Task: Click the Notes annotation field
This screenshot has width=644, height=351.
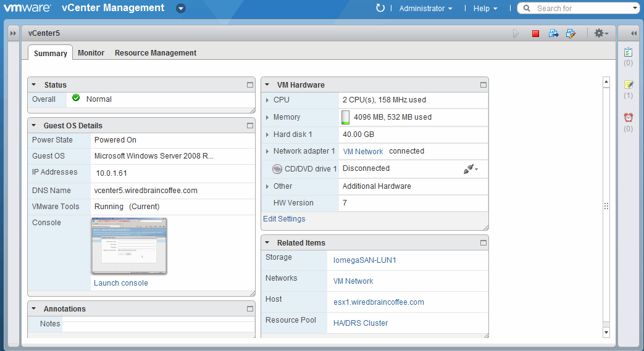Action: [x=158, y=324]
